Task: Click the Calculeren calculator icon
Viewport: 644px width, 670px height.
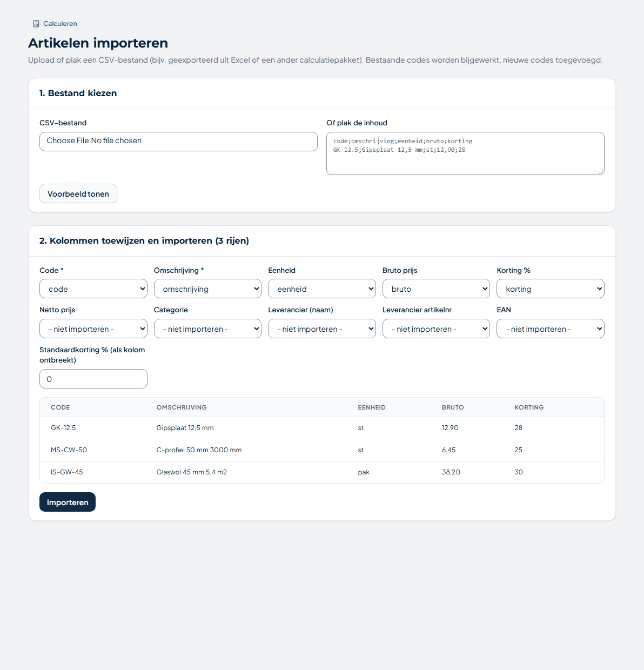Action: [x=36, y=24]
